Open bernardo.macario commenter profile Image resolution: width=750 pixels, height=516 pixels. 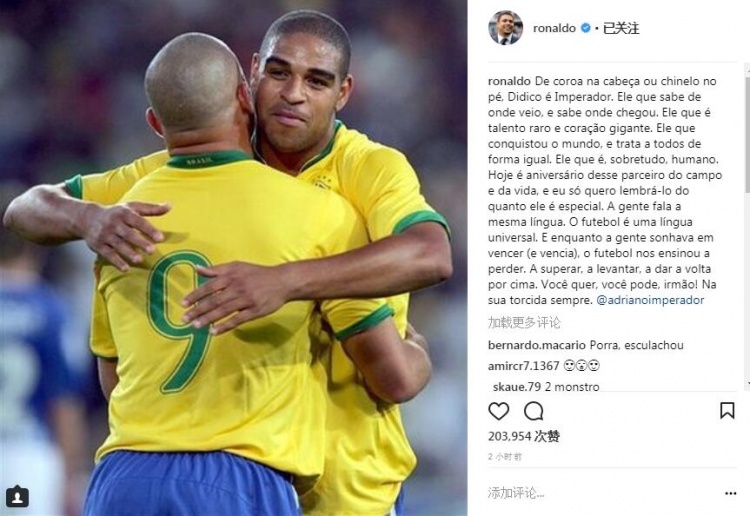537,345
